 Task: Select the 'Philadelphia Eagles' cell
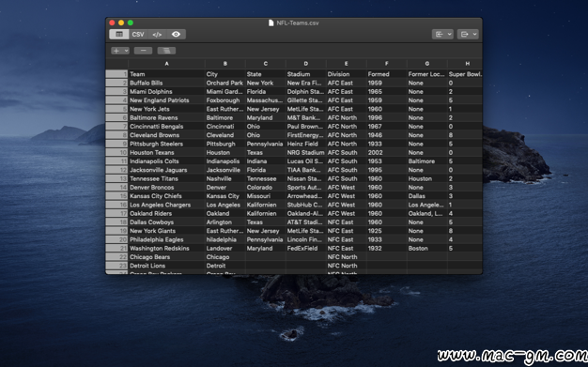(166, 239)
